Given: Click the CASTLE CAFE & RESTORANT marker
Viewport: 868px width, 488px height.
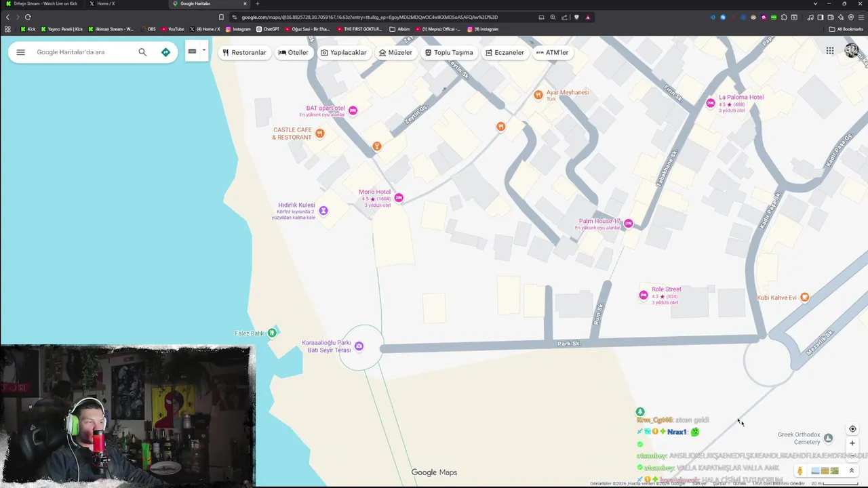Looking at the screenshot, I should (x=319, y=133).
